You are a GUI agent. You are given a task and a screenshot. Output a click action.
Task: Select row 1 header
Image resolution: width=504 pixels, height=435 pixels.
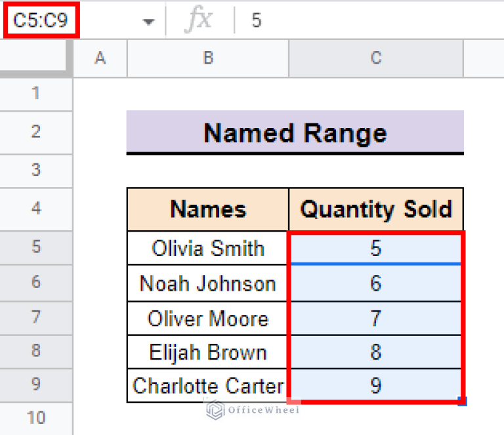coord(35,93)
